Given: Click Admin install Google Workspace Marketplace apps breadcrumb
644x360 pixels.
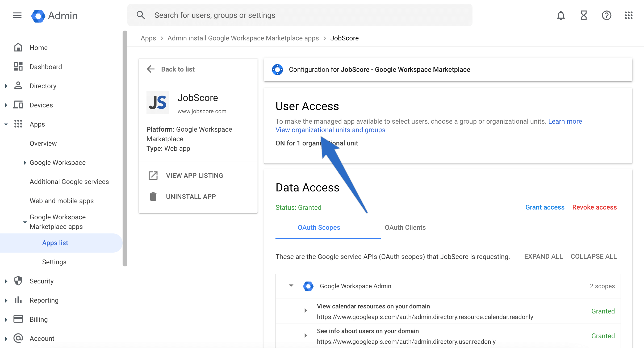Looking at the screenshot, I should pyautogui.click(x=243, y=38).
